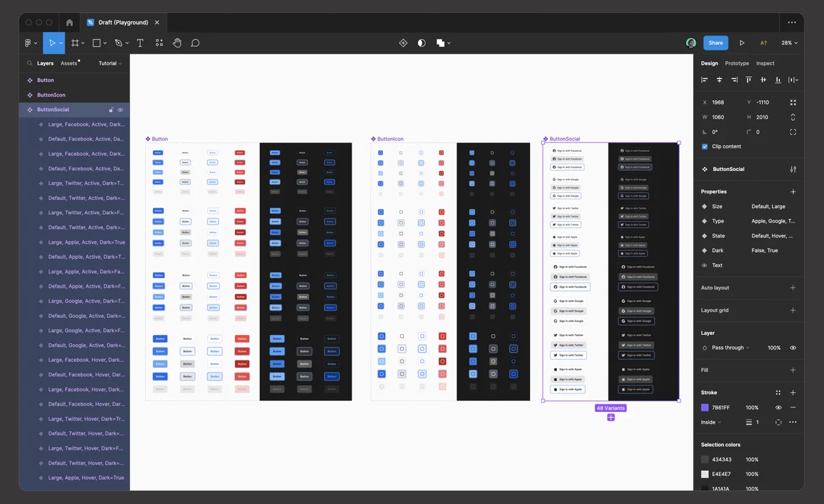Click the resize to fit icon
The image size is (824, 504).
pyautogui.click(x=793, y=102)
